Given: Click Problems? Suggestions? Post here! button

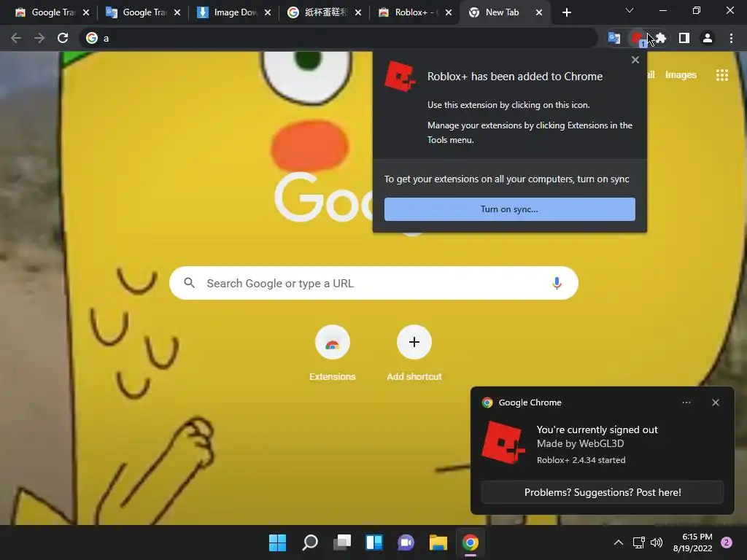Looking at the screenshot, I should click(x=603, y=492).
